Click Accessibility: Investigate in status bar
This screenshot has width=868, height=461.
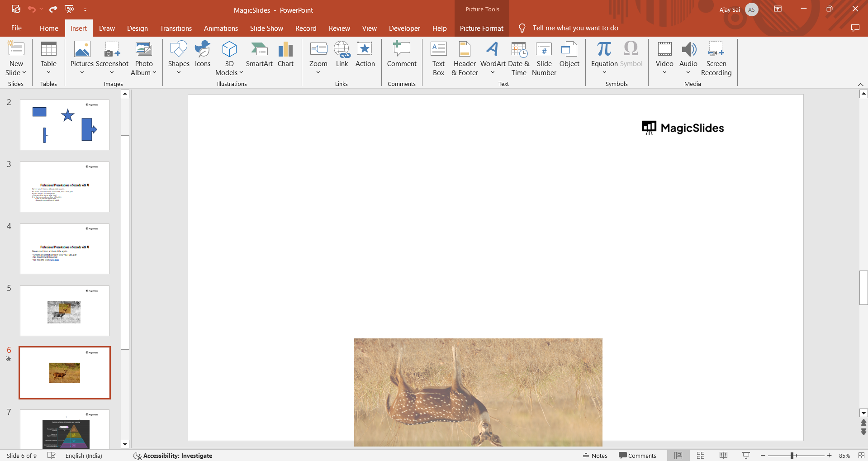(173, 456)
